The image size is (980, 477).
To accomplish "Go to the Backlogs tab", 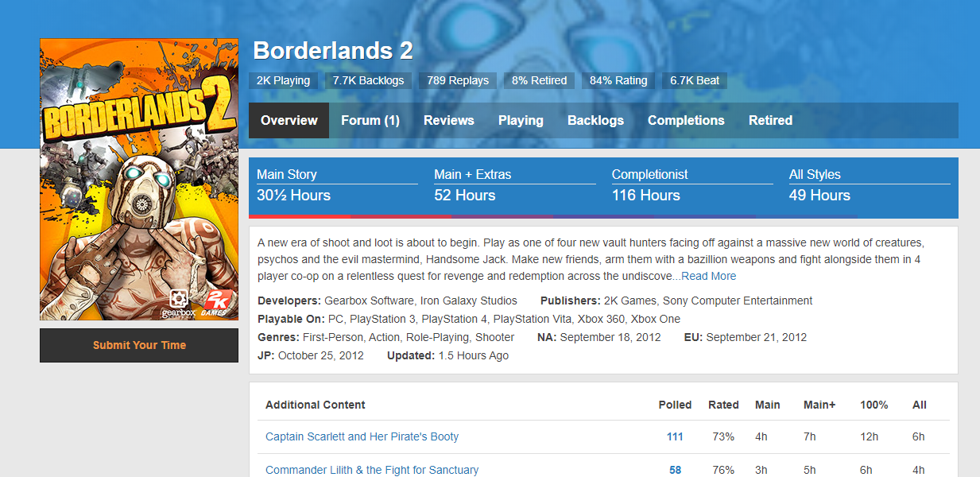I will coord(595,121).
